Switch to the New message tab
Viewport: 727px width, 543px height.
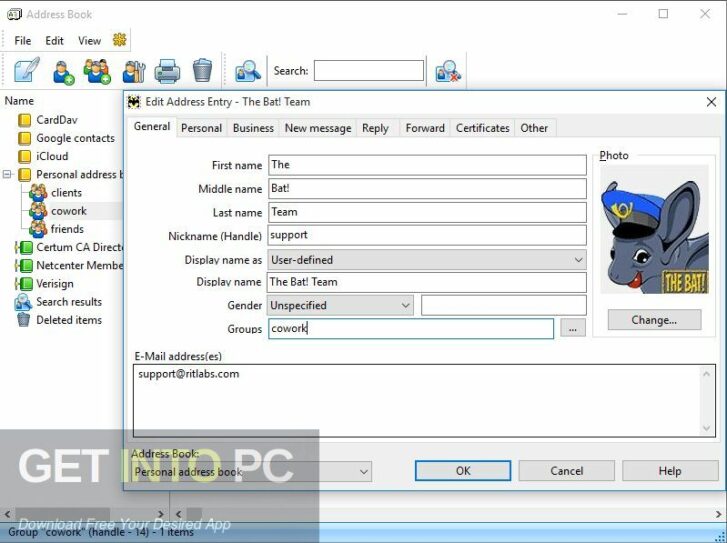pyautogui.click(x=318, y=128)
